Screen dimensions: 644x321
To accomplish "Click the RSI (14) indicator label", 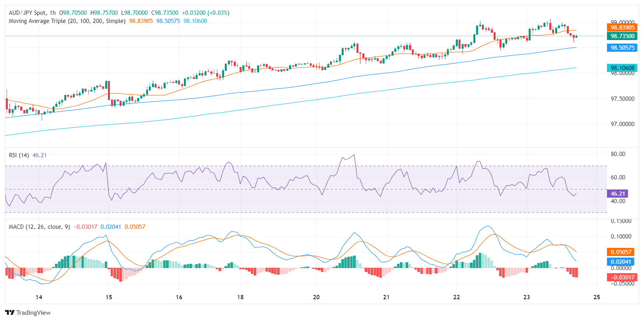I will [x=19, y=155].
